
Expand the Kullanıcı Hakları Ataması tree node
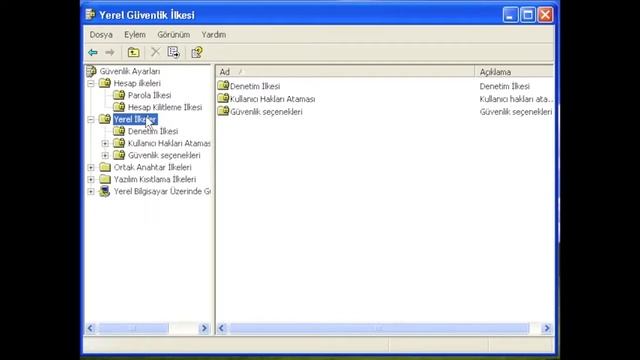[x=105, y=143]
